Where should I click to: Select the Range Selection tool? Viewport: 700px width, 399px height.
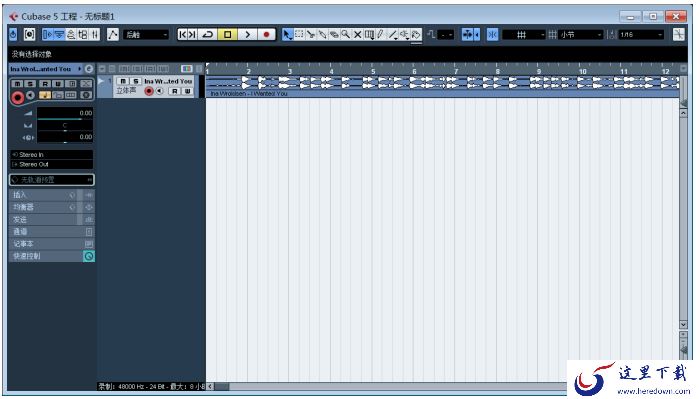point(299,34)
